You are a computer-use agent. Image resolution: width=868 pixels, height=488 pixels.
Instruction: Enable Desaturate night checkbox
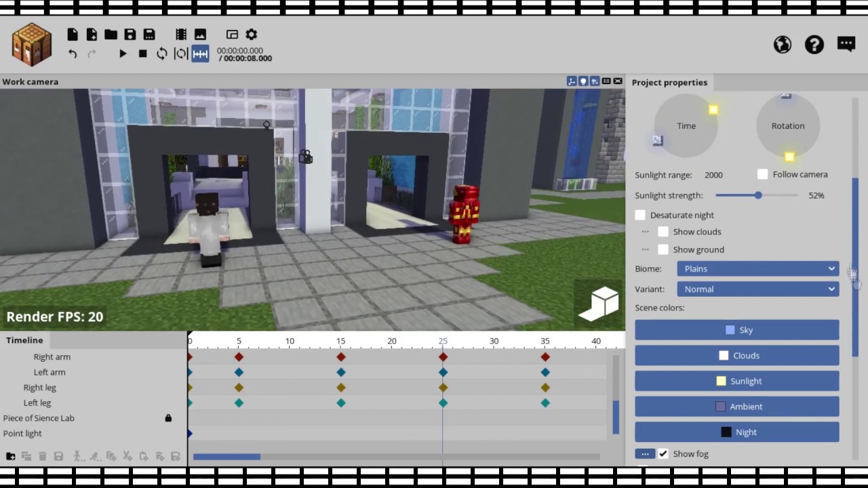point(641,215)
